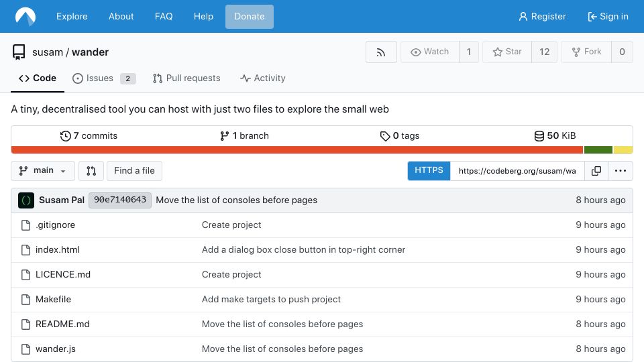Open the wander repository name link
This screenshot has height=362, width=644.
point(91,52)
